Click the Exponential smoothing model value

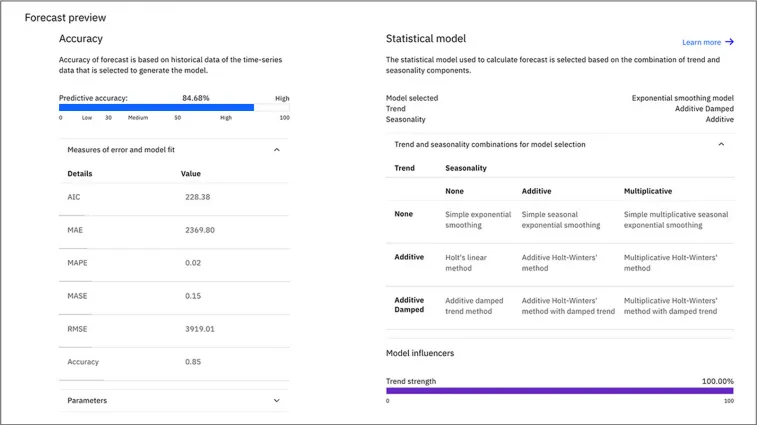(x=682, y=98)
